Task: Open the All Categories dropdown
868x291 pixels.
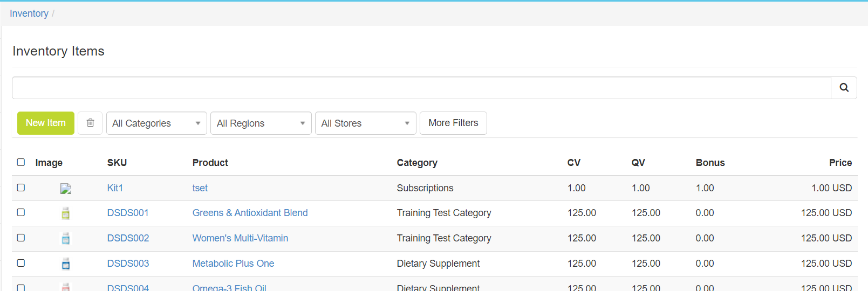Action: 156,123
